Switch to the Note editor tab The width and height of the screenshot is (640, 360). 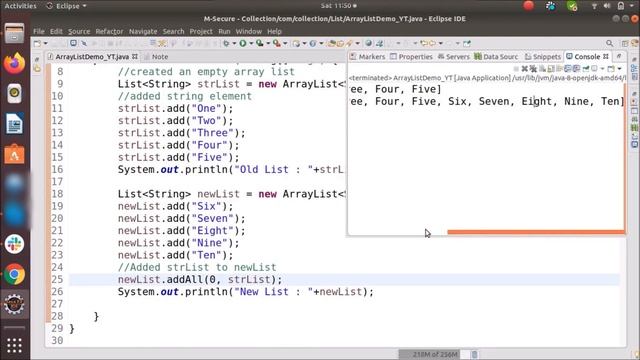(156, 57)
